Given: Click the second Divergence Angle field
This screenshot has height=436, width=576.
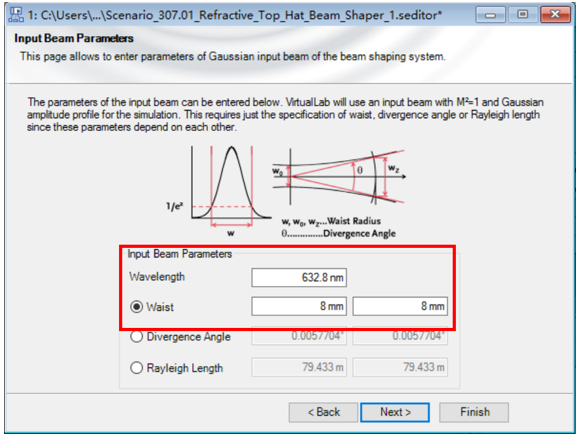Looking at the screenshot, I should pyautogui.click(x=400, y=336).
